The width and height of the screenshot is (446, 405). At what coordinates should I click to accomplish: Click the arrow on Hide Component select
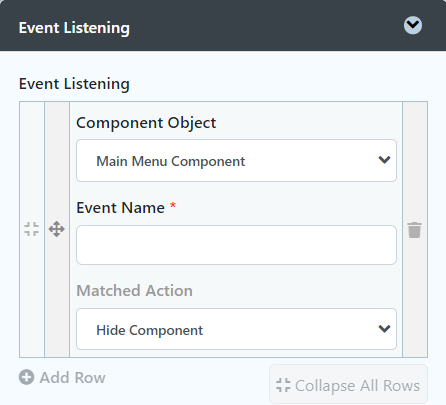click(384, 329)
